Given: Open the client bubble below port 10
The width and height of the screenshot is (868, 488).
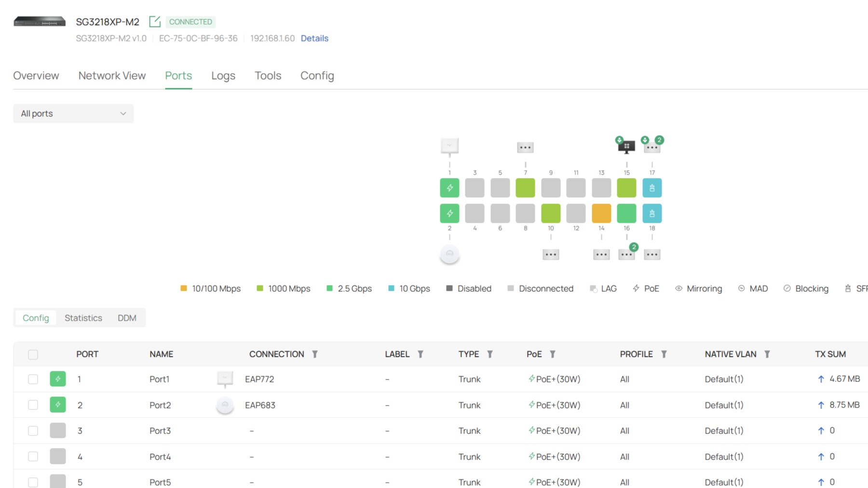Looking at the screenshot, I should (551, 255).
